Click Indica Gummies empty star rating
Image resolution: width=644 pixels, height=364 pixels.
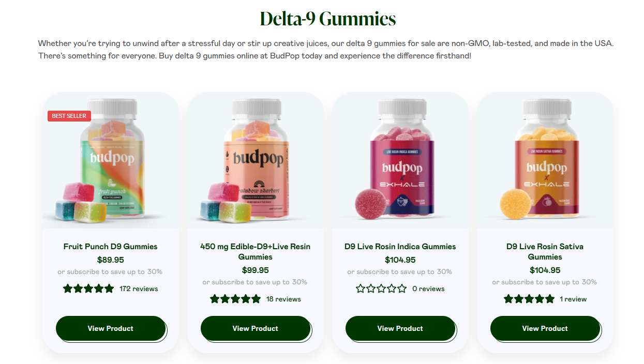(381, 289)
